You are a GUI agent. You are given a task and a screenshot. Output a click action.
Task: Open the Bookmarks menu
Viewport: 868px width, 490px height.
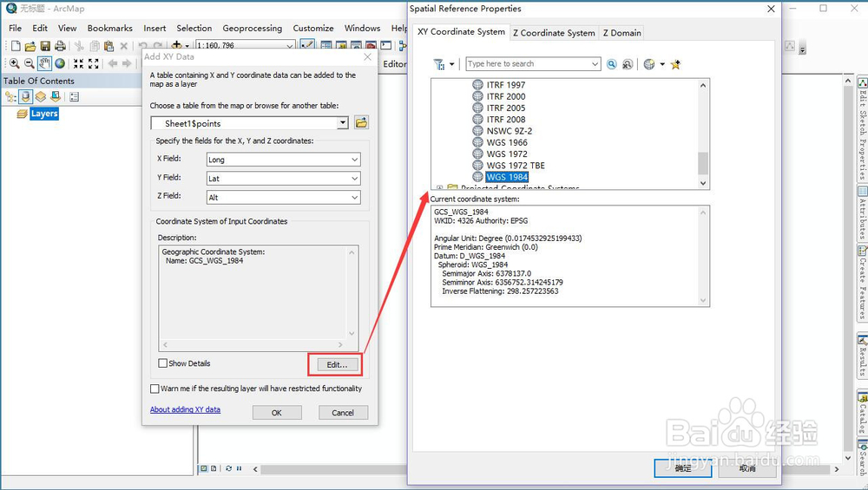109,29
